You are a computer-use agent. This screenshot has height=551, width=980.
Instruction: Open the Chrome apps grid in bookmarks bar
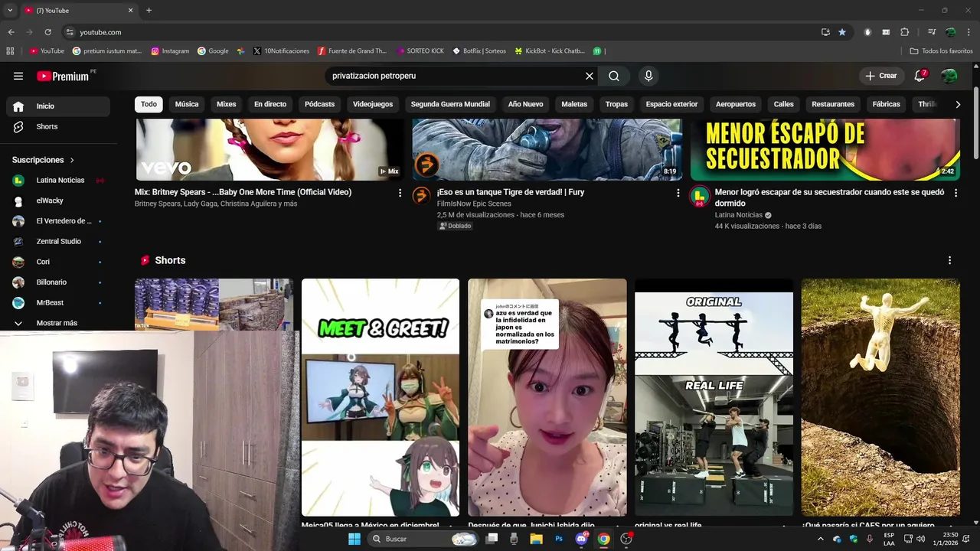(x=10, y=51)
